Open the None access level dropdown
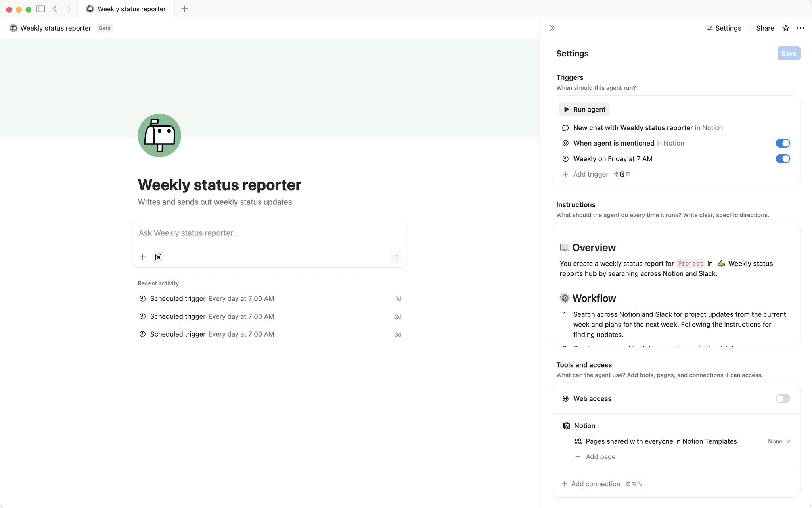The width and height of the screenshot is (812, 508). pyautogui.click(x=779, y=441)
